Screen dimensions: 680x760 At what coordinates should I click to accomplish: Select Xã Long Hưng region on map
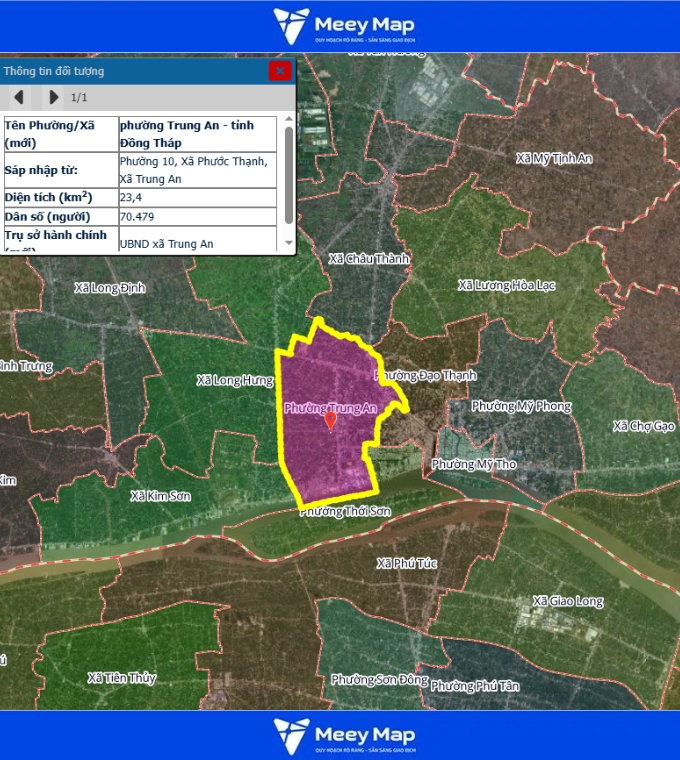234,381
